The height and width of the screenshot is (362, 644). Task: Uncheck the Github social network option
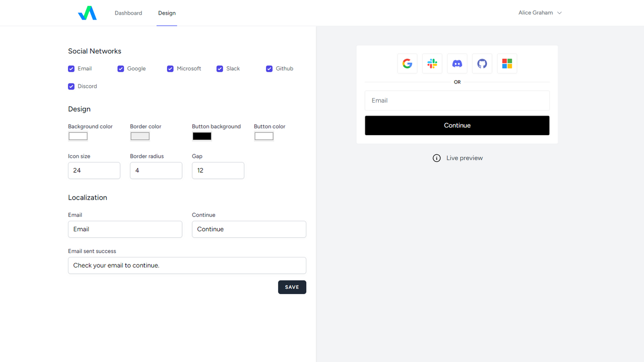269,68
